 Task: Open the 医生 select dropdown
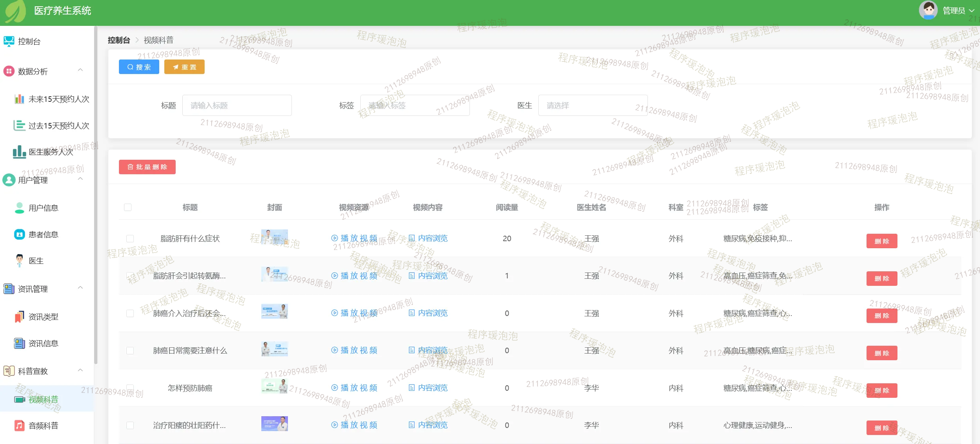click(x=592, y=105)
